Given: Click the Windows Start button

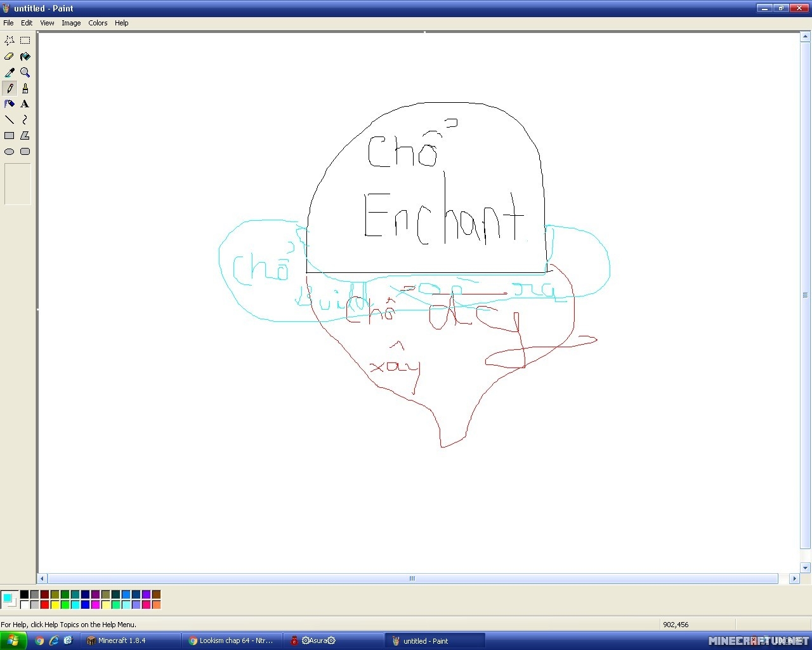Looking at the screenshot, I should tap(13, 640).
